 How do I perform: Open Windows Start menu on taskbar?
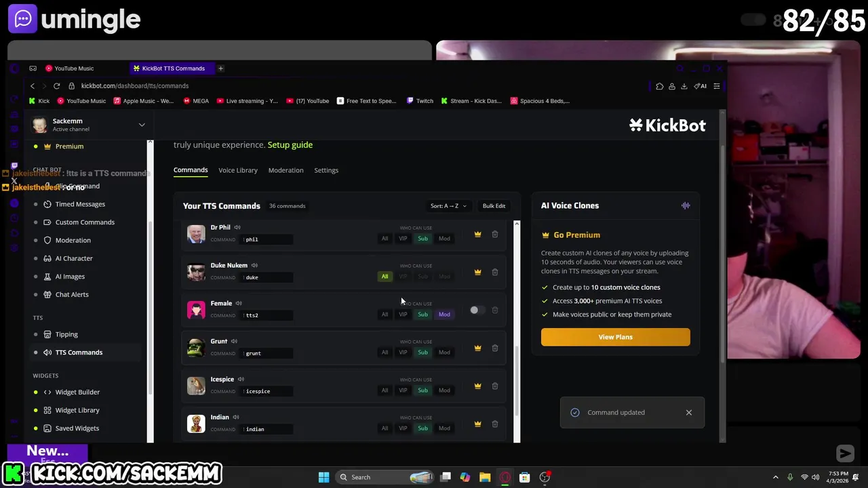323,477
